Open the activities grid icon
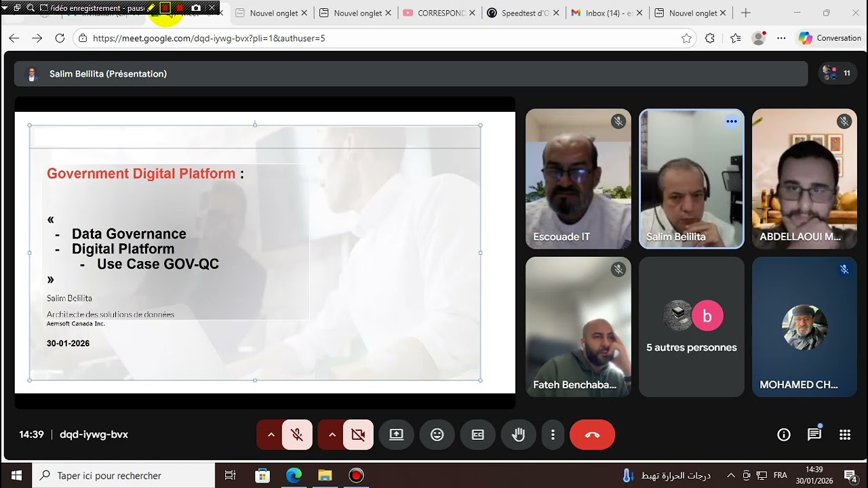The image size is (868, 488). point(845,435)
